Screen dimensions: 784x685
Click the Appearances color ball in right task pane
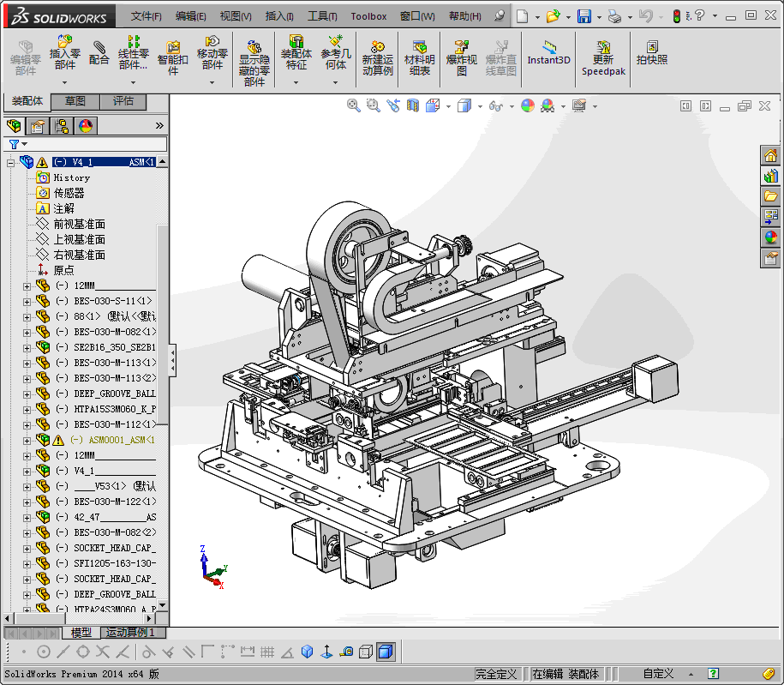click(771, 237)
